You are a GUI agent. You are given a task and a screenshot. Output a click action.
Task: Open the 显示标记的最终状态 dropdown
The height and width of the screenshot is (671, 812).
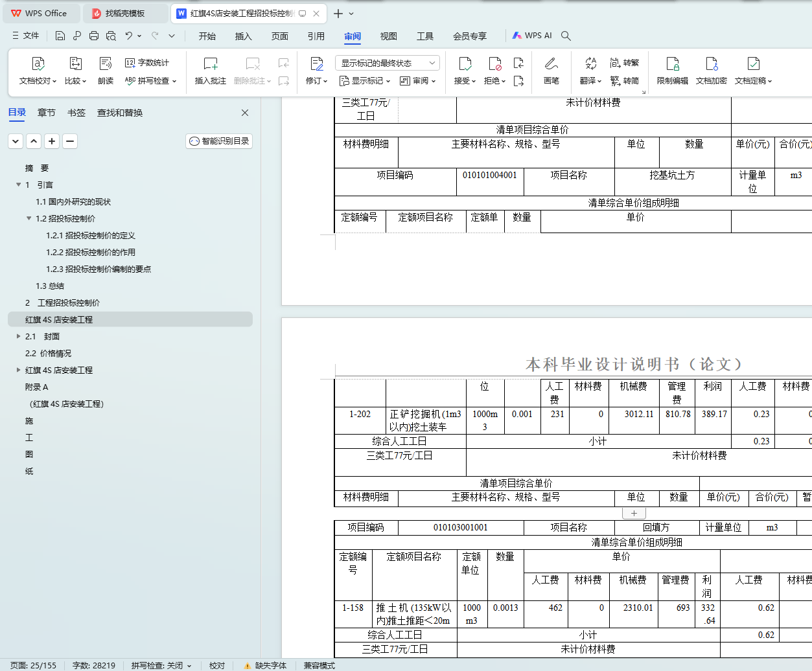388,63
